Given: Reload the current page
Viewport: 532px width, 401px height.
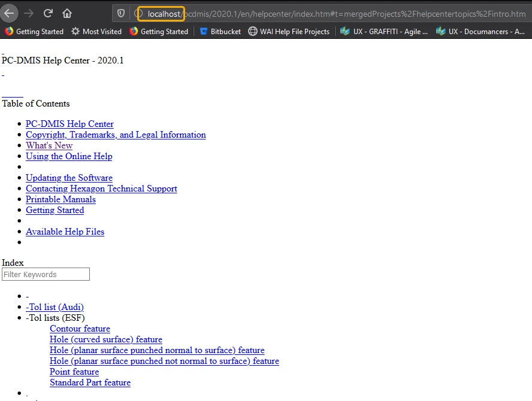Looking at the screenshot, I should (x=48, y=13).
